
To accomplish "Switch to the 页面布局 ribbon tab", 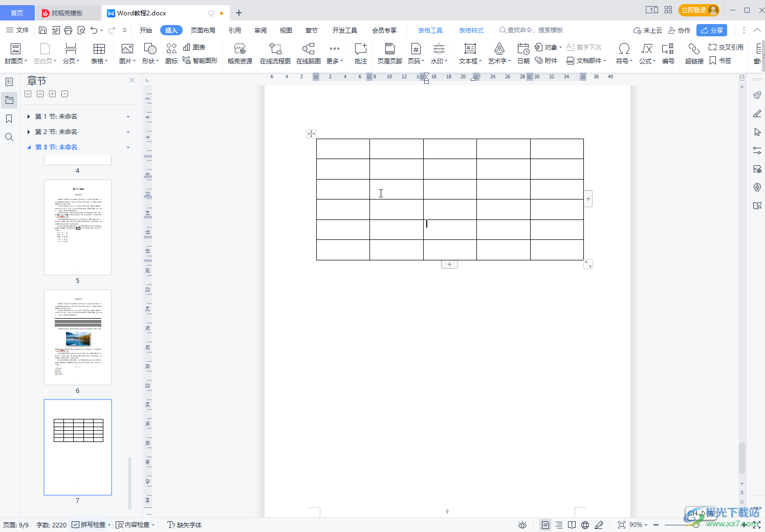I will pyautogui.click(x=203, y=30).
